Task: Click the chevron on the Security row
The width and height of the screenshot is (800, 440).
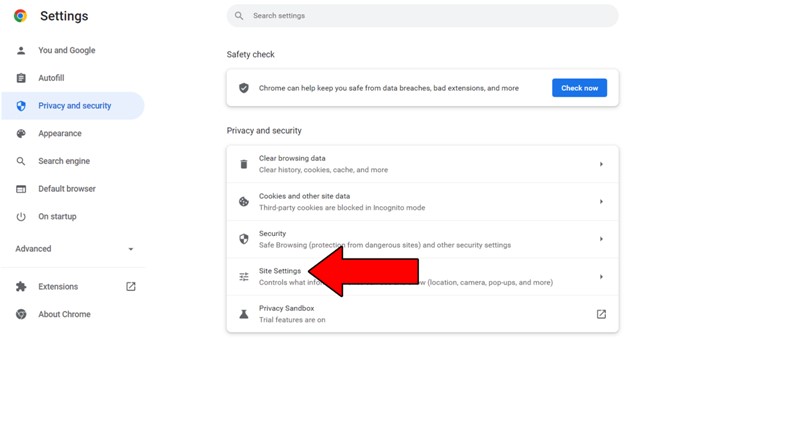Action: [601, 239]
